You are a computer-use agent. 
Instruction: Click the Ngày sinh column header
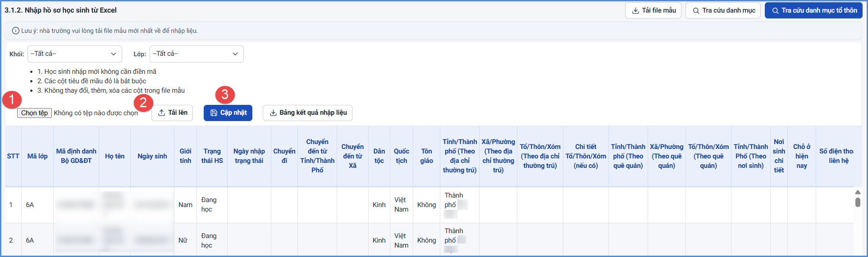point(152,156)
